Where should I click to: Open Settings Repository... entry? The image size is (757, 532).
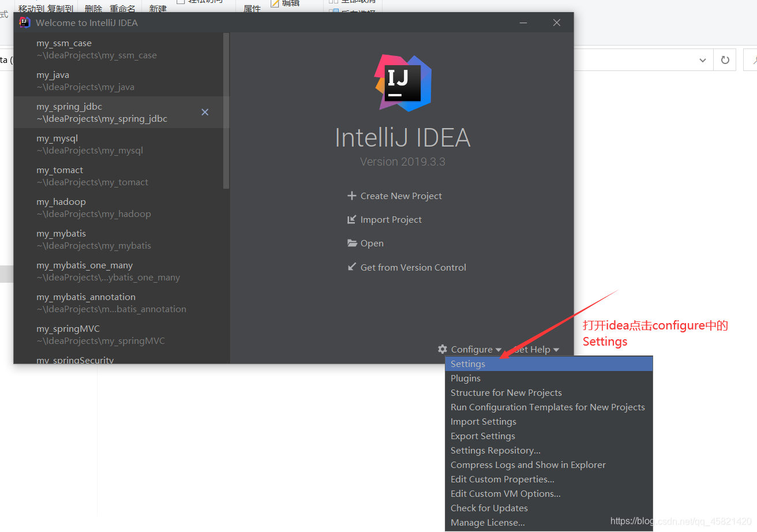(549, 450)
